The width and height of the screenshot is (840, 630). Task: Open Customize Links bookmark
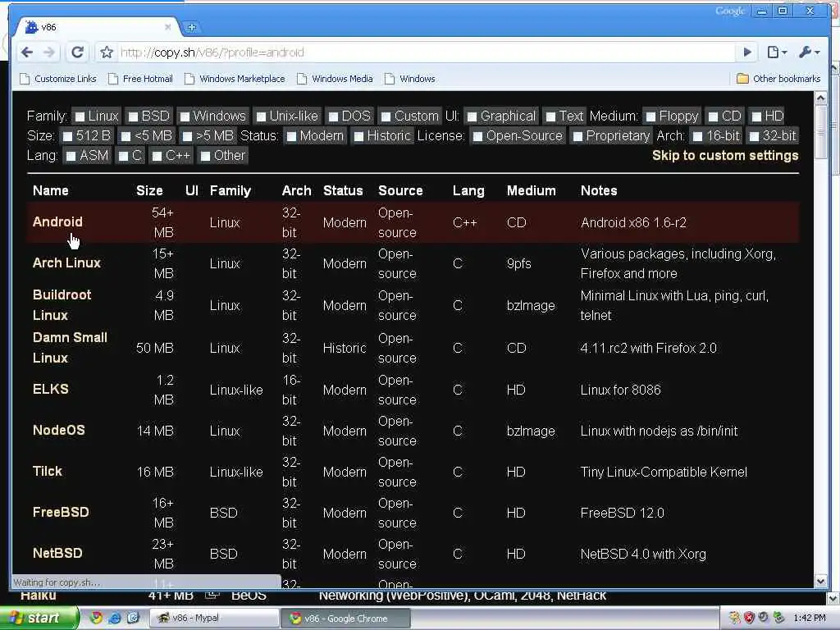(58, 79)
